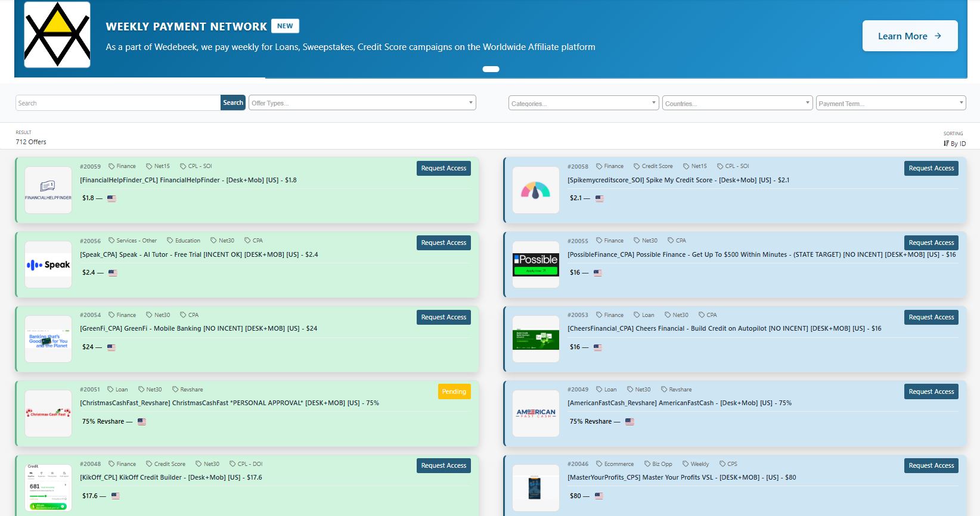Click Credit Score tag on offer #20048
This screenshot has width=980, height=516.
[x=166, y=464]
